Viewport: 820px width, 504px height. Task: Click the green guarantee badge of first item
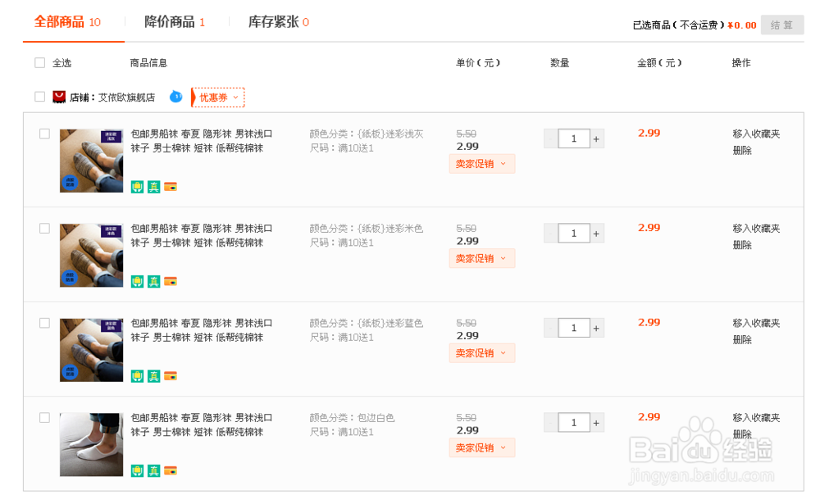[137, 186]
